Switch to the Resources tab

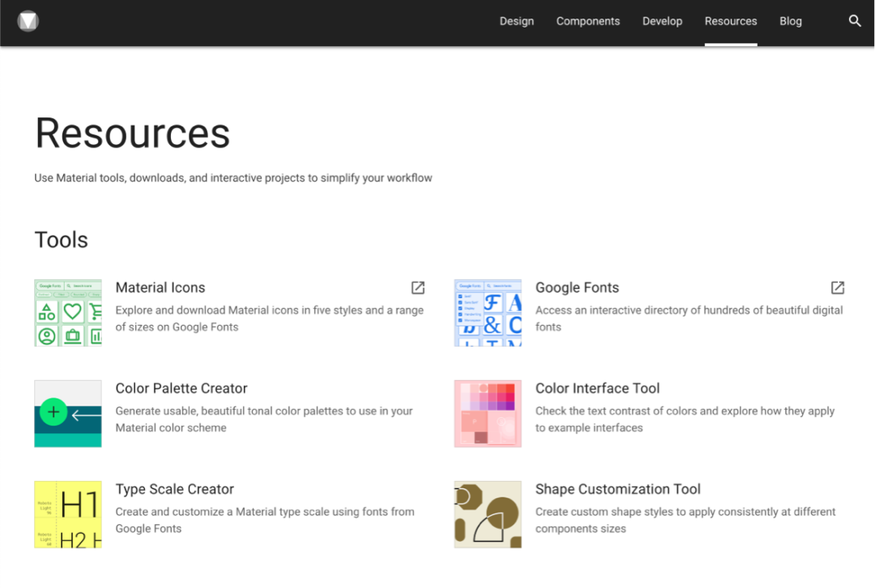pyautogui.click(x=731, y=21)
